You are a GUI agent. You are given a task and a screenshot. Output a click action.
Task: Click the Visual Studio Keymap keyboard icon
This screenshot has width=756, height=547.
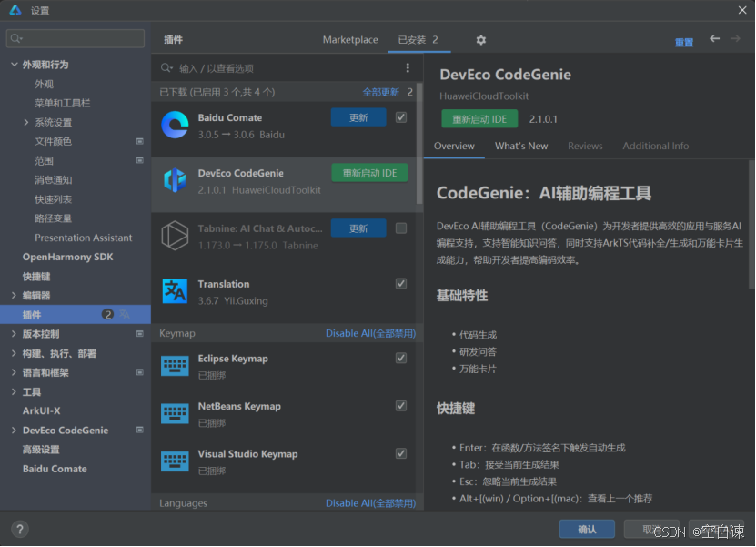pyautogui.click(x=175, y=461)
